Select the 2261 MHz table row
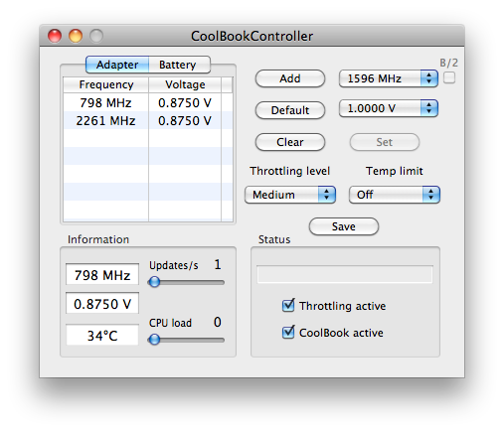Viewport: 504px width, 432px height. tap(148, 120)
